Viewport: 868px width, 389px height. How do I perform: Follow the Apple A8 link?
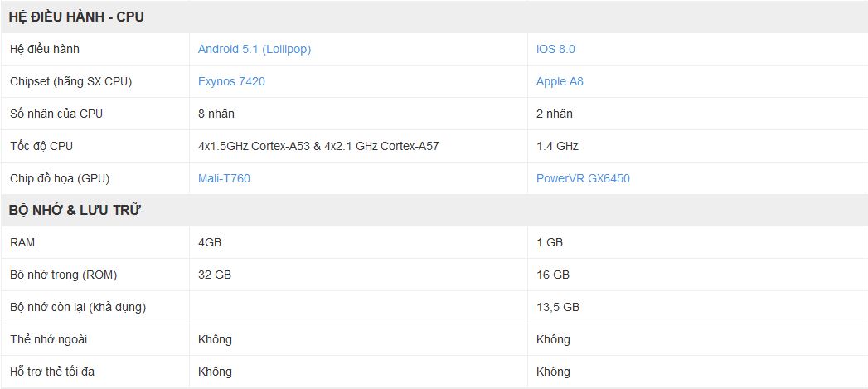pos(560,81)
